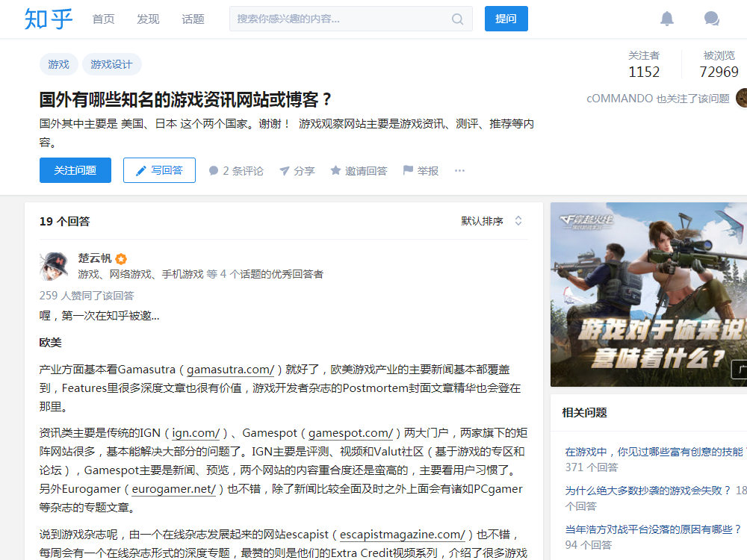Click the 371 个回答 count text

tap(592, 467)
